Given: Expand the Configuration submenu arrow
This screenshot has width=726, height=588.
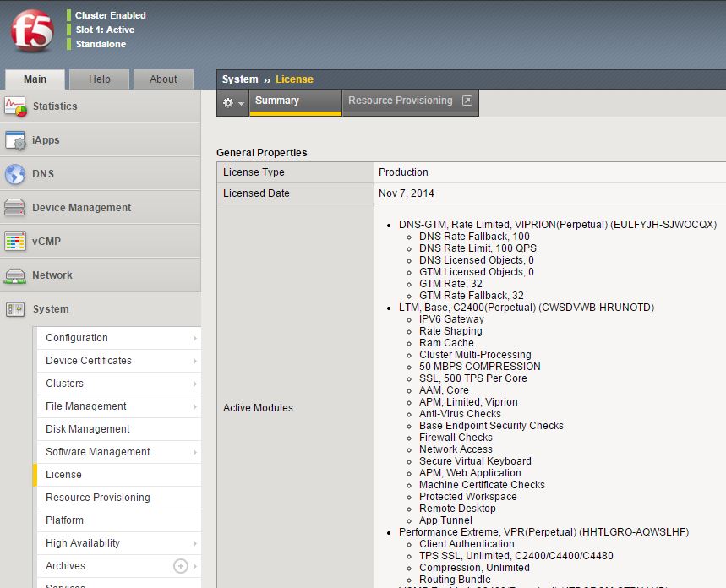Looking at the screenshot, I should tap(195, 338).
